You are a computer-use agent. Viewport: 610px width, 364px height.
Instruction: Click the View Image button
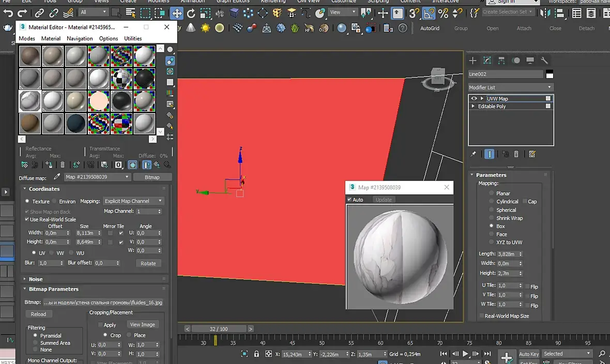(142, 325)
